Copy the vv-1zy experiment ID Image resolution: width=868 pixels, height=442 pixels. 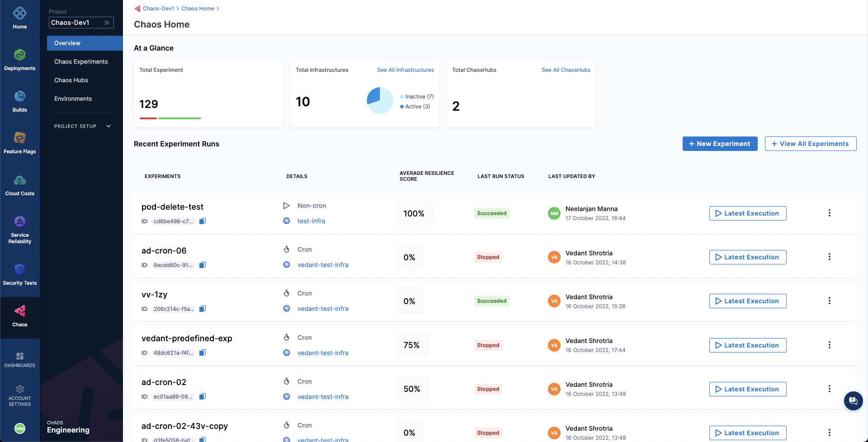[x=203, y=309]
